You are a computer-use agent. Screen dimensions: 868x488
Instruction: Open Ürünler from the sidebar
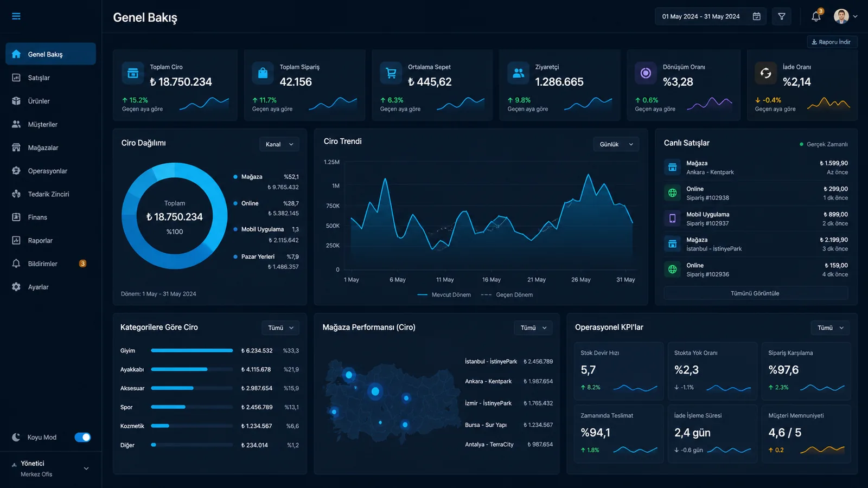click(50, 101)
